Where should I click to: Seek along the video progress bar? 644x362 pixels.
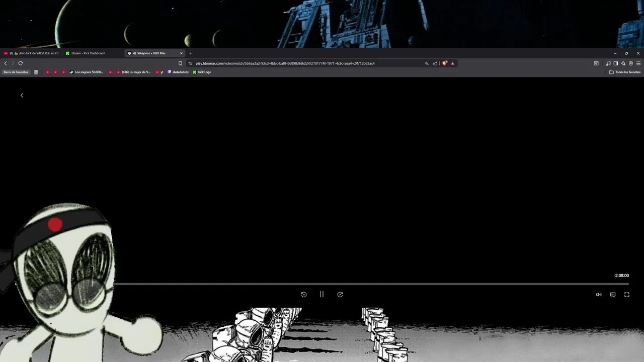pos(371,284)
